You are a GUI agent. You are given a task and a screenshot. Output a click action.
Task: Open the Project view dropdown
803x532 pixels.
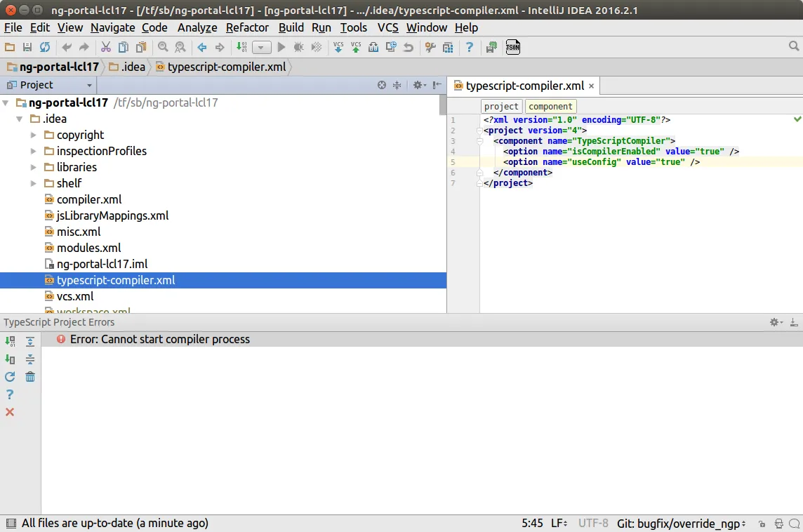click(x=89, y=85)
